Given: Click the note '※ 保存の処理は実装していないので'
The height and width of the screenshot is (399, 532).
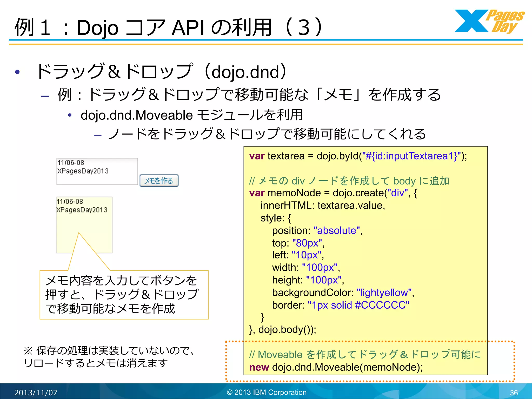Looking at the screenshot, I should click(x=109, y=351).
